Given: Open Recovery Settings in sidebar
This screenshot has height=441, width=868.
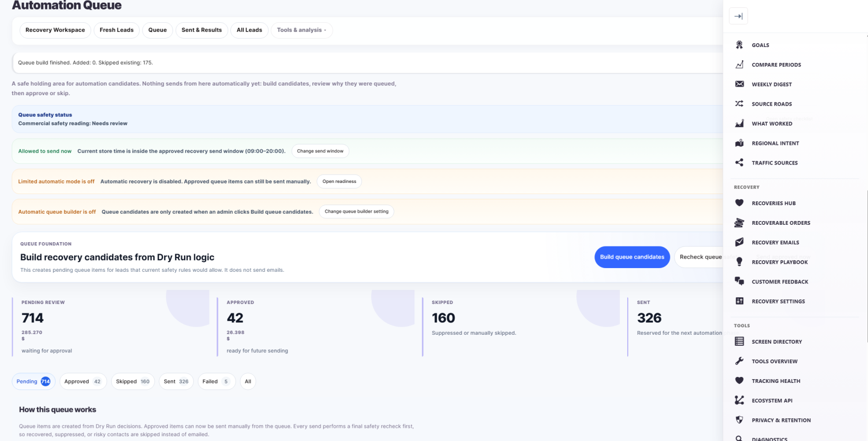Looking at the screenshot, I should tap(778, 301).
